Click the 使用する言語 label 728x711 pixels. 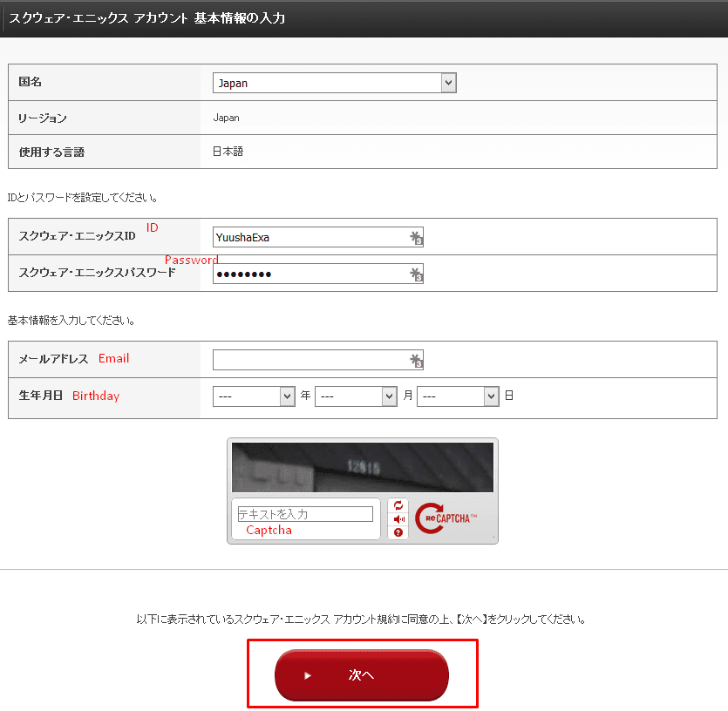click(x=51, y=152)
